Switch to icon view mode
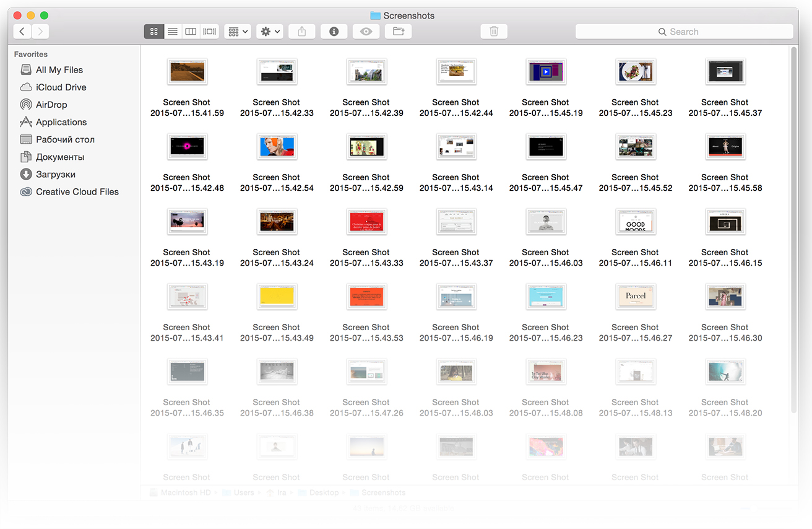 (x=154, y=32)
